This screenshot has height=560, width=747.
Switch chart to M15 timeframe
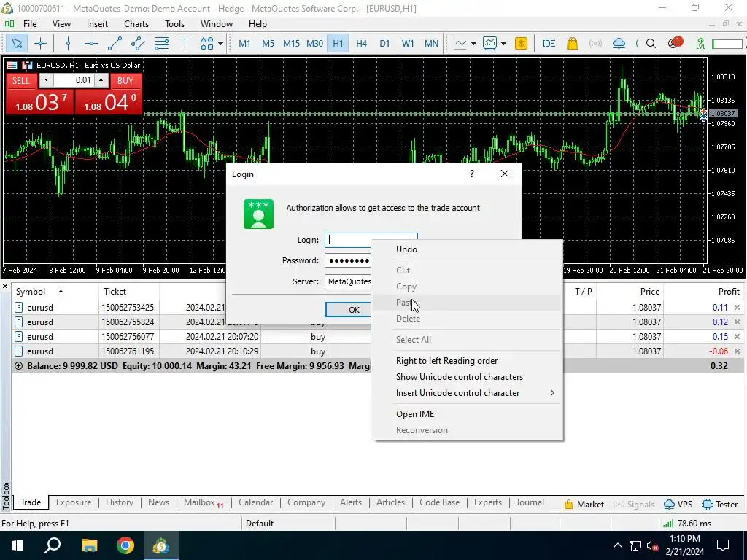coord(291,44)
